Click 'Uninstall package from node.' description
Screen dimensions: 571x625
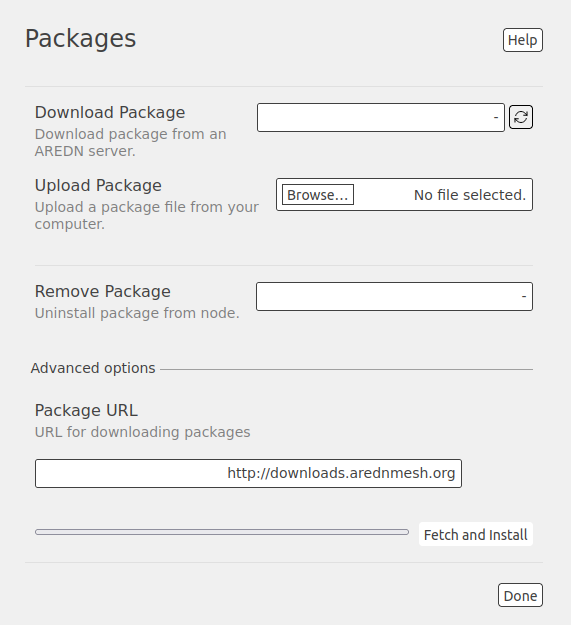pyautogui.click(x=137, y=313)
